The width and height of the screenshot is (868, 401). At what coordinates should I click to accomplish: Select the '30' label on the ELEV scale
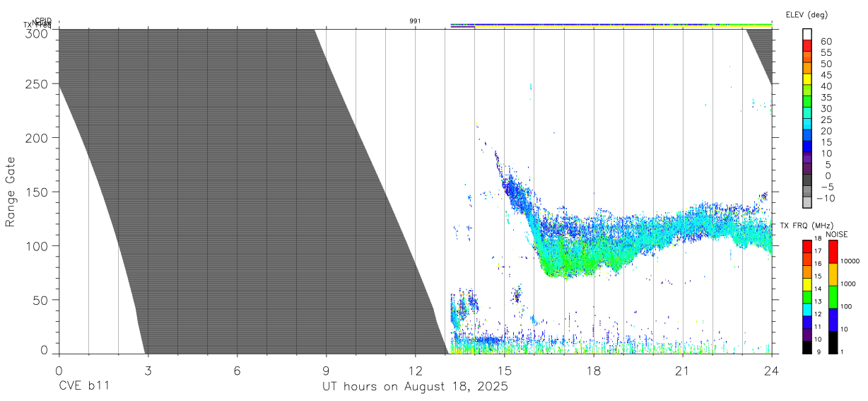pos(826,108)
